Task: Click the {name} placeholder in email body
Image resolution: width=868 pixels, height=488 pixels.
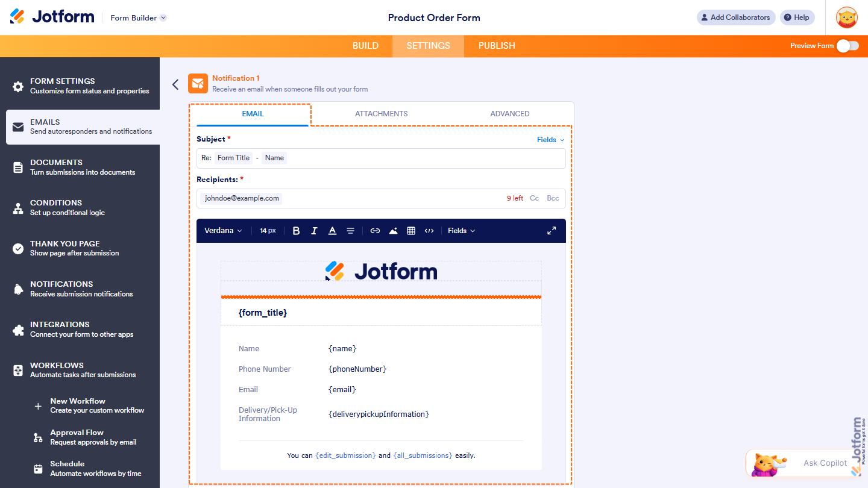Action: click(342, 349)
